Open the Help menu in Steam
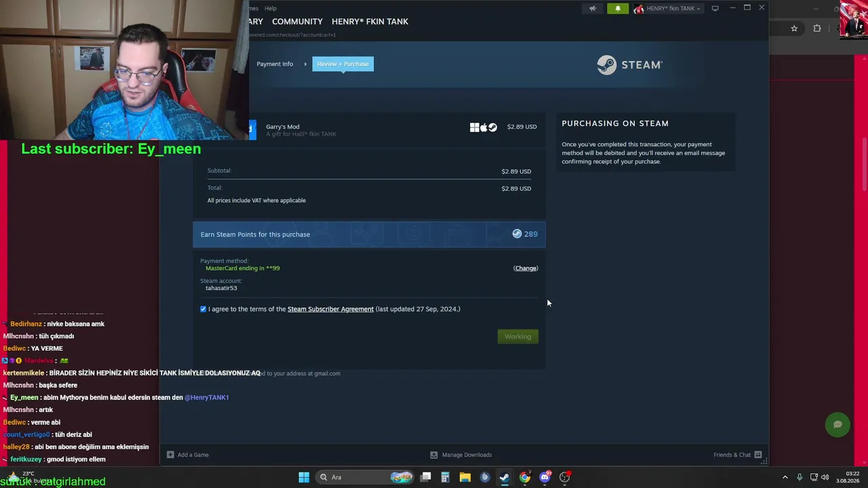868x488 pixels. (x=270, y=8)
